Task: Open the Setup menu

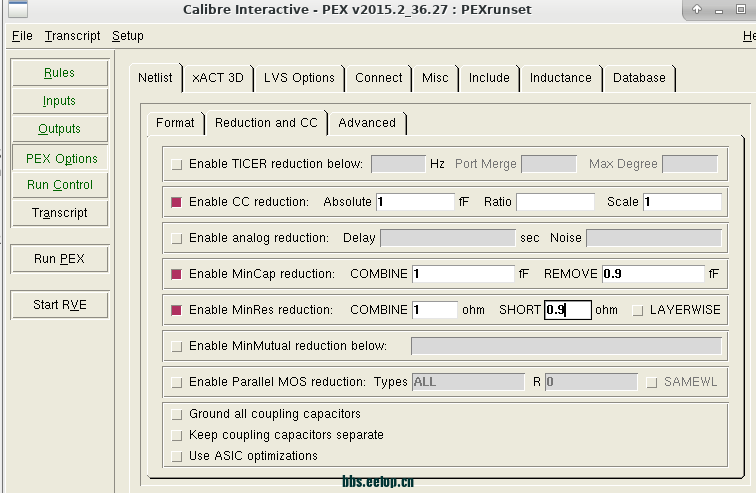Action: [x=127, y=36]
